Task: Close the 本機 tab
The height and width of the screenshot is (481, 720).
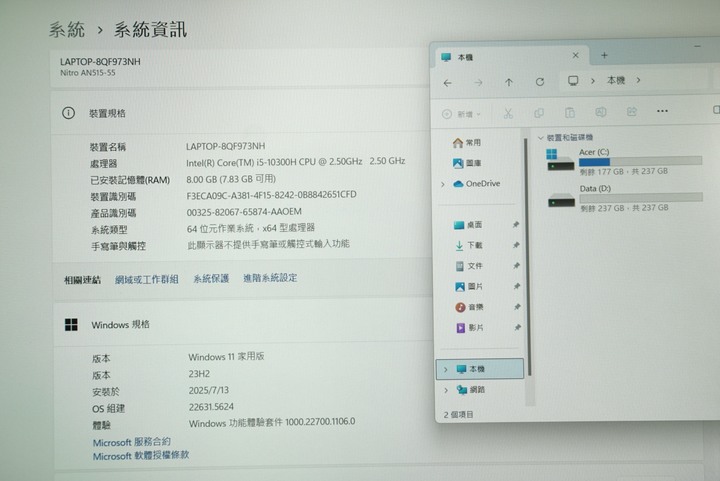Action: click(x=575, y=55)
